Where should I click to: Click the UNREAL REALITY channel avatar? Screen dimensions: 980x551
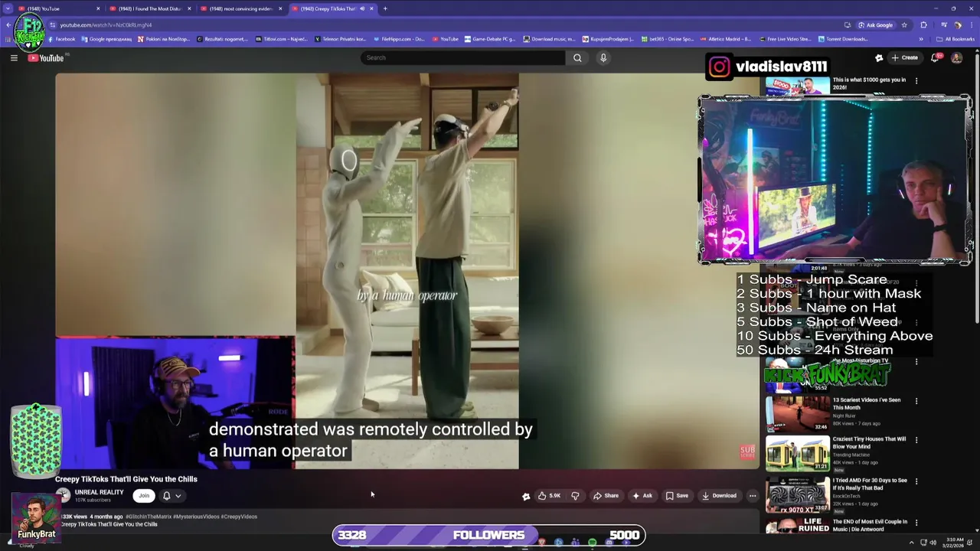[64, 496]
